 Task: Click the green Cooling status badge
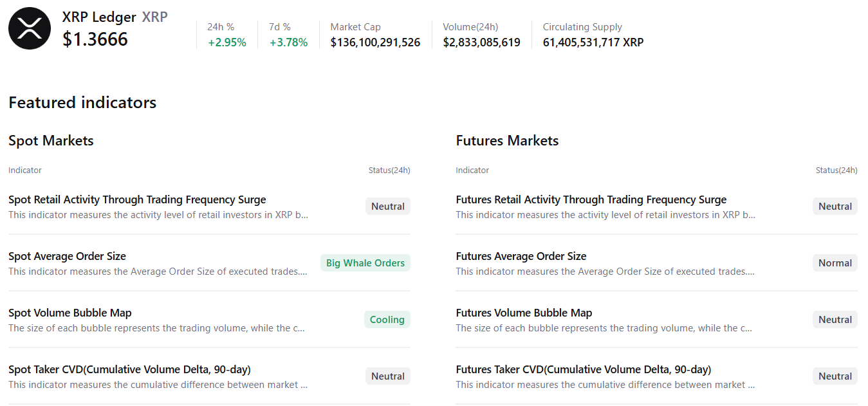(387, 320)
